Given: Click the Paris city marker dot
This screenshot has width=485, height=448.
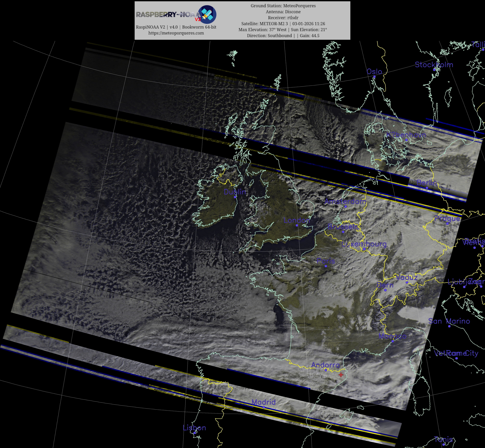Looking at the screenshot, I should (x=326, y=266).
